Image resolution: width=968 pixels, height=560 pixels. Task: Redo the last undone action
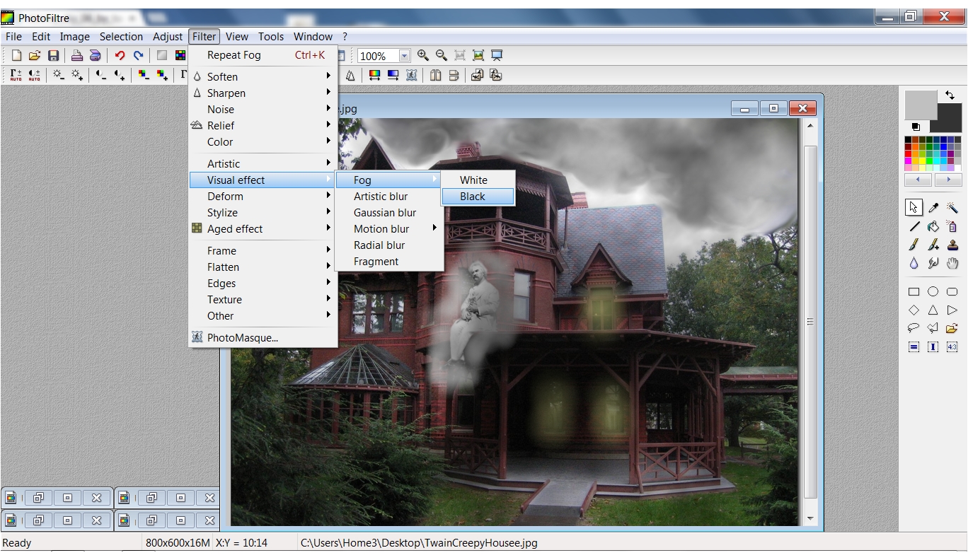[x=138, y=56]
